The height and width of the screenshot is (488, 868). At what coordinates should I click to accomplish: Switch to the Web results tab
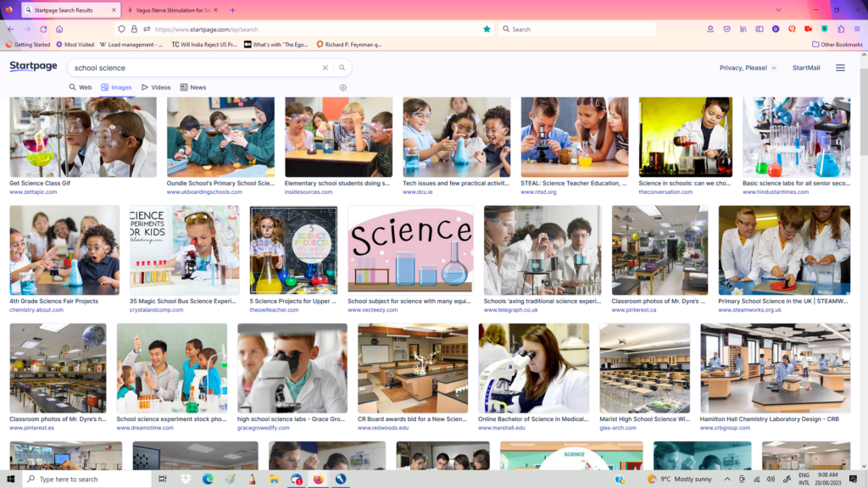point(81,87)
